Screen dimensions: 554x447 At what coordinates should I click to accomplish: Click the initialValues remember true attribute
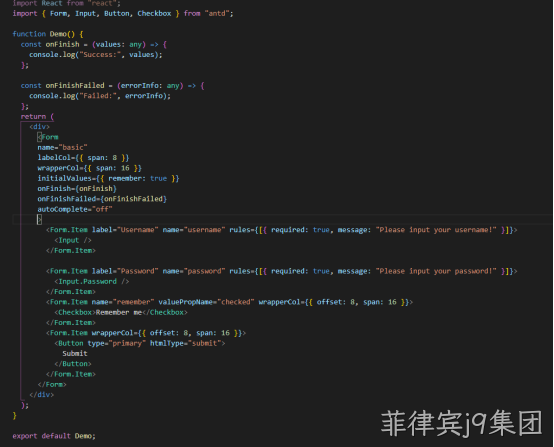108,178
